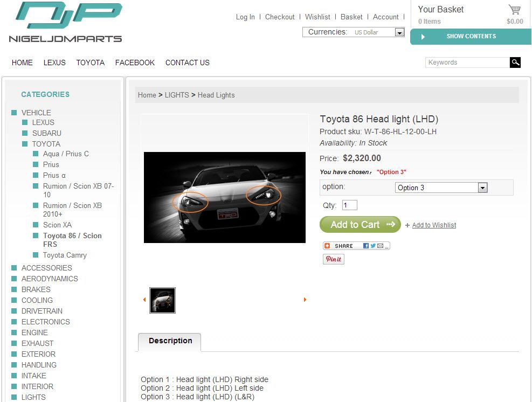Click the search magnifier icon
Screen dimensions: 532x402
tap(515, 63)
